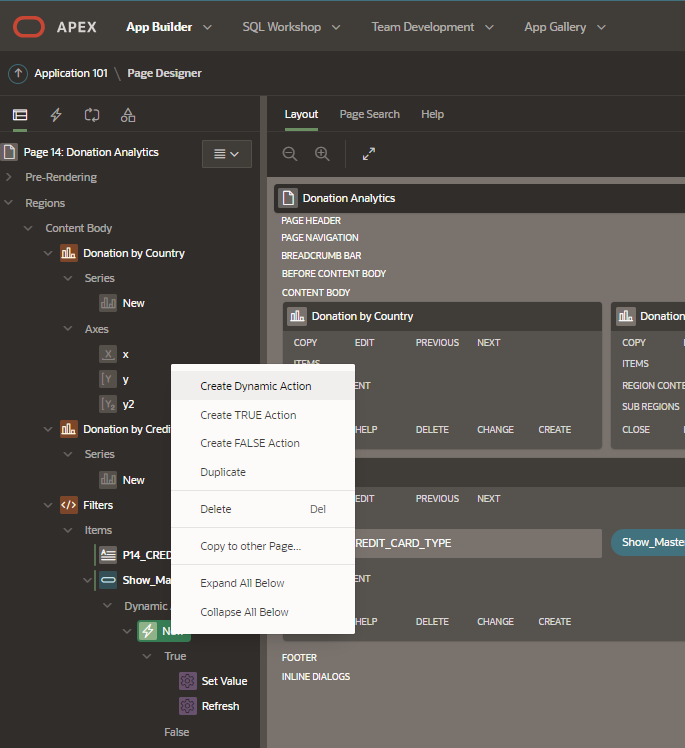Select the Set Value action
The height and width of the screenshot is (748, 685).
(224, 681)
